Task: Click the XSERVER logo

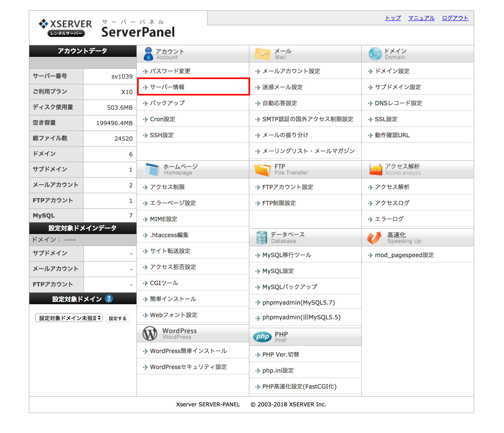Action: point(65,28)
